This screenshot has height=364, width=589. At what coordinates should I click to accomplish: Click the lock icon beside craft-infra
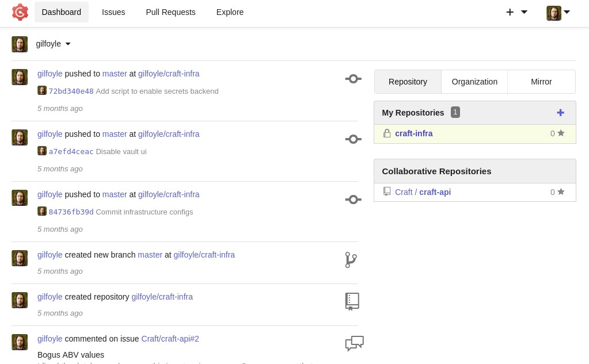pos(387,133)
